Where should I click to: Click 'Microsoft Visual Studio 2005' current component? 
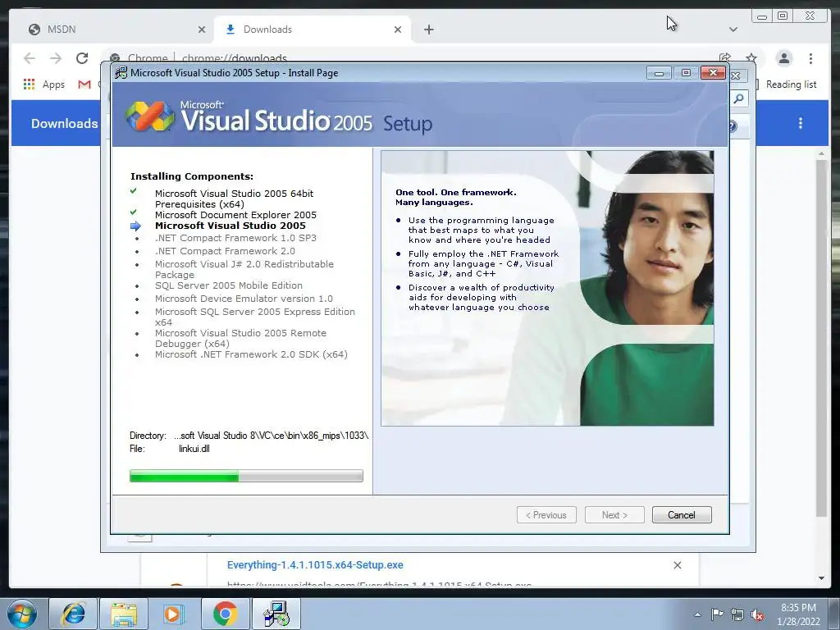pos(231,226)
